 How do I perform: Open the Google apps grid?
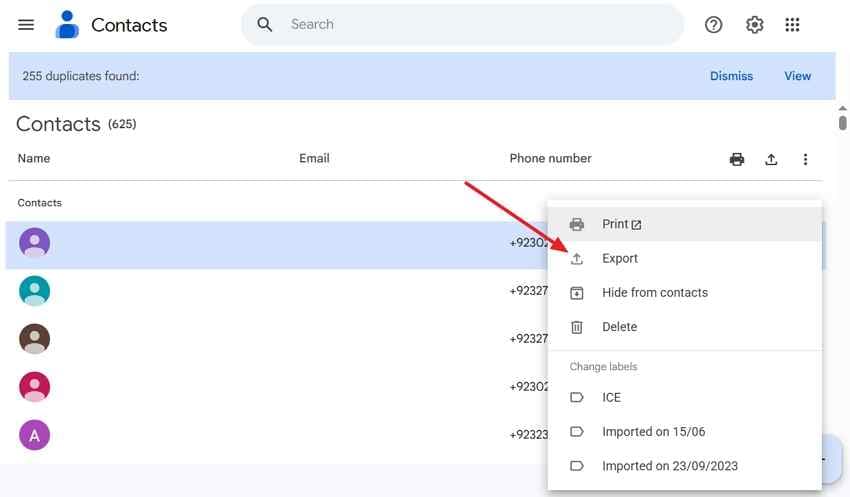792,25
